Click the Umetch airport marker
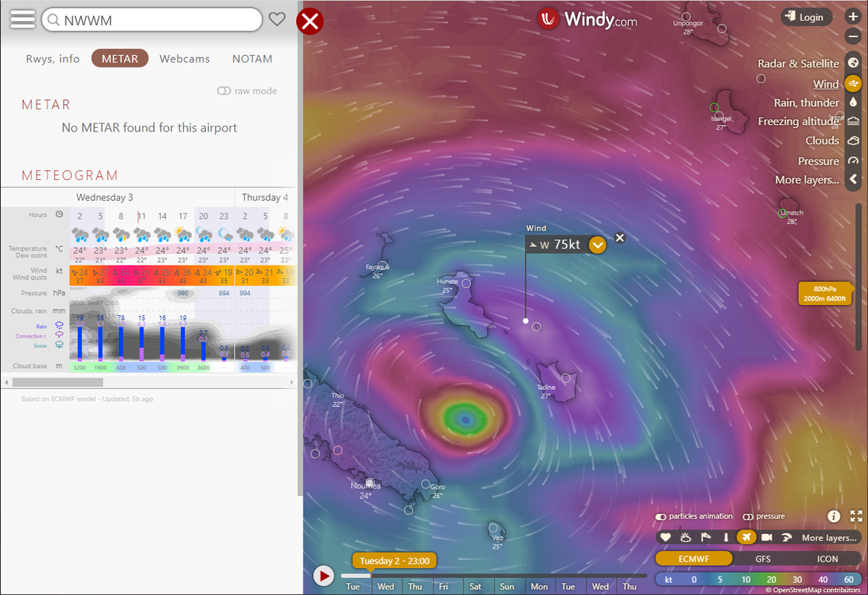868x595 pixels. [x=782, y=213]
